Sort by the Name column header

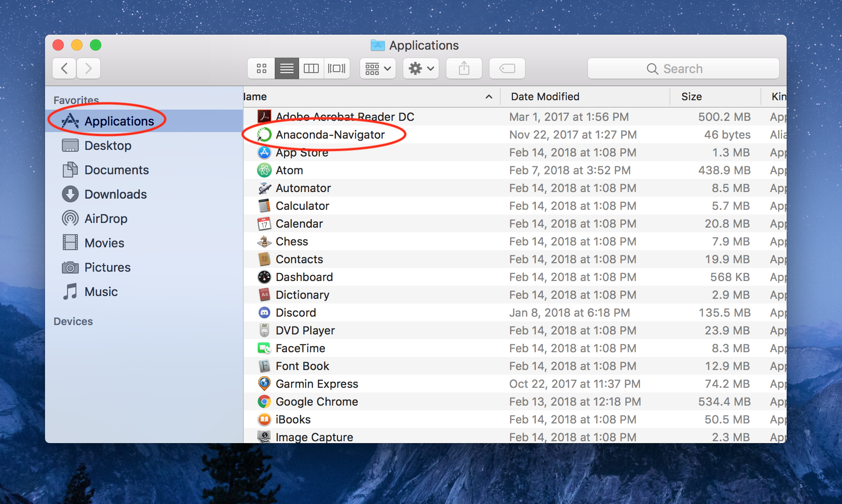[x=372, y=96]
